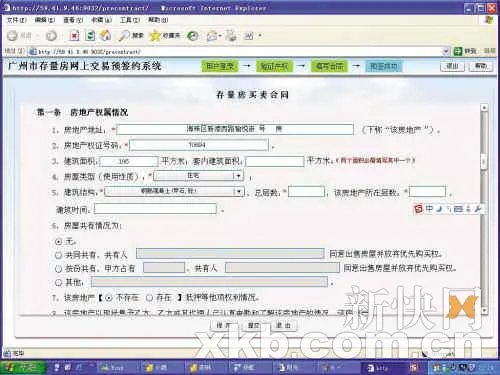Viewport: 500px width, 375px height.
Task: Click the 建筑面积 input field
Action: (x=129, y=161)
